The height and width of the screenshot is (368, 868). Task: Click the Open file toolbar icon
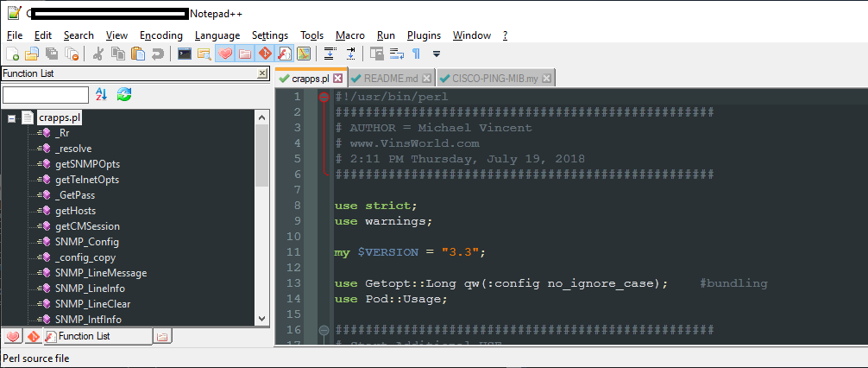pos(32,54)
